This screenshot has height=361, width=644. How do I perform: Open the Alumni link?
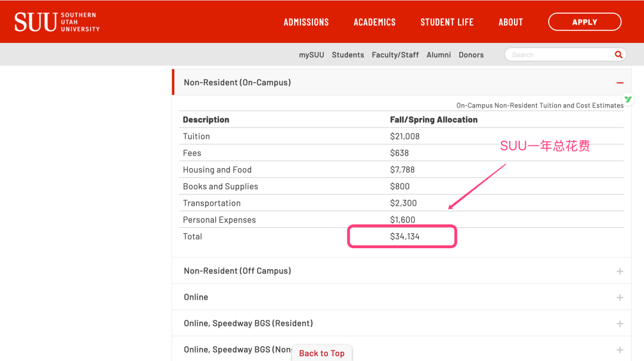tap(438, 55)
